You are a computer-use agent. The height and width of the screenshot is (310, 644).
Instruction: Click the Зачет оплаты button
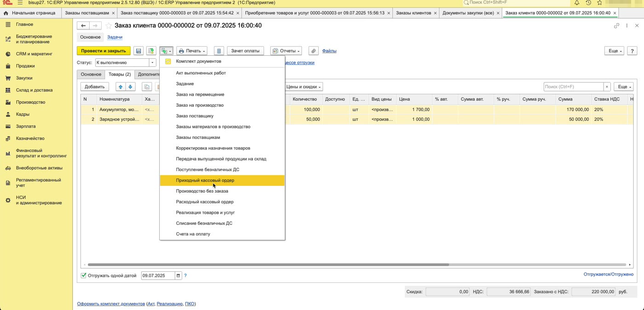tap(245, 51)
